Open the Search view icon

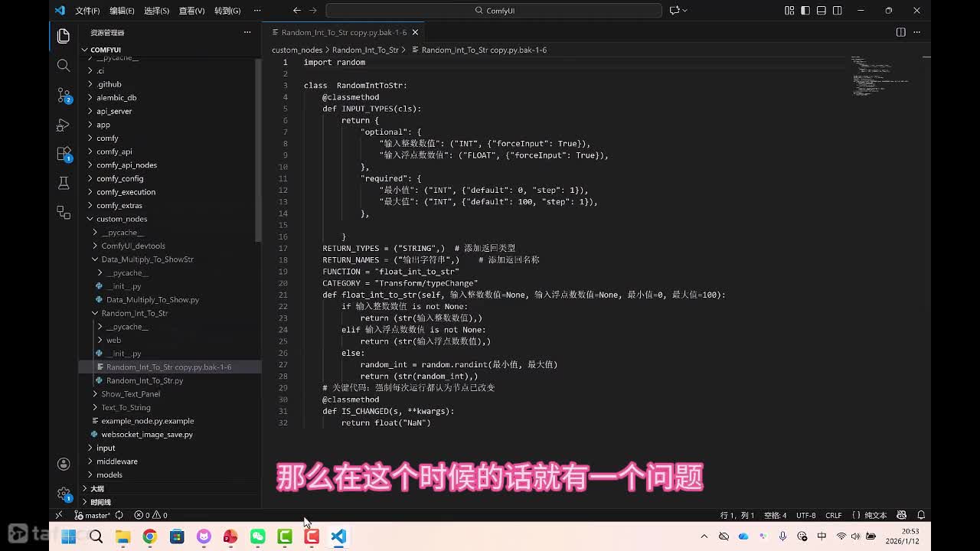[x=64, y=66]
